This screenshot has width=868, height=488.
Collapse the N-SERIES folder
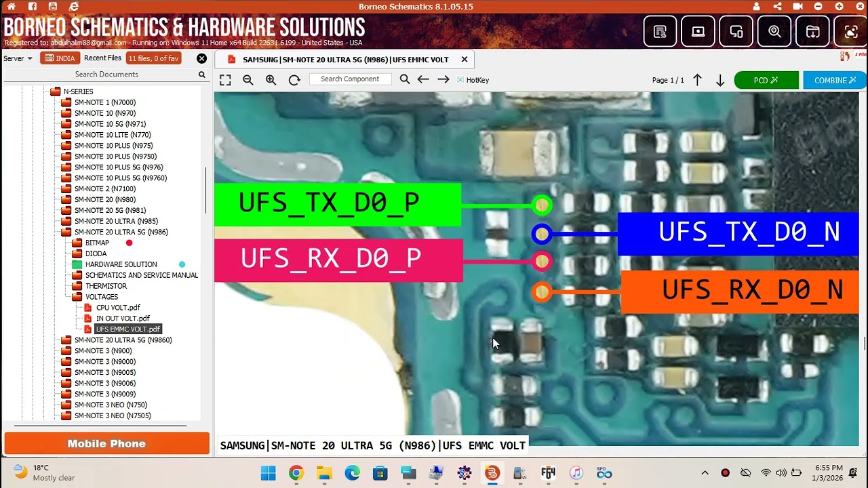[56, 91]
